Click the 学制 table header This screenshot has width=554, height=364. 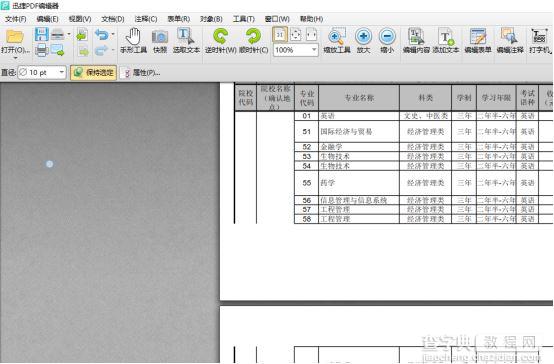(464, 98)
